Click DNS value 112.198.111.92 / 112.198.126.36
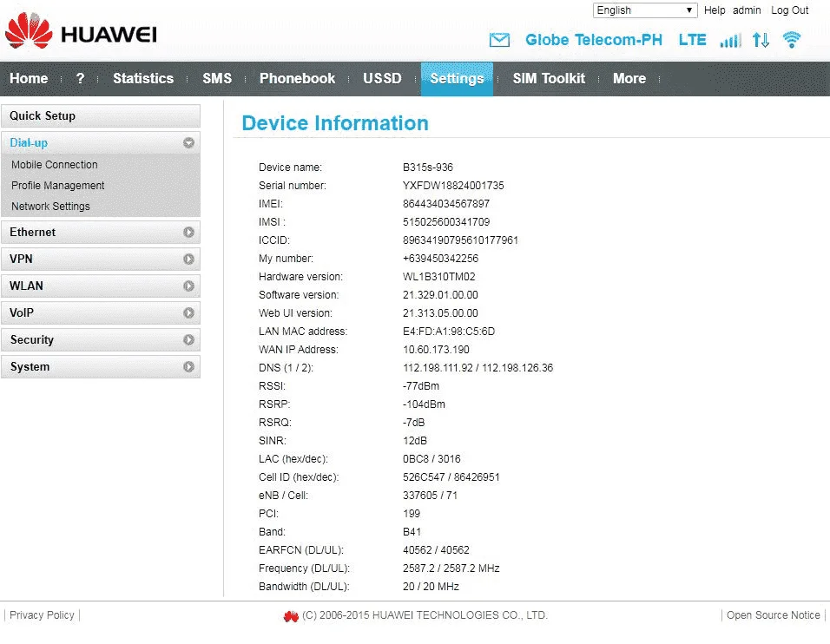830x644 pixels. 478,368
